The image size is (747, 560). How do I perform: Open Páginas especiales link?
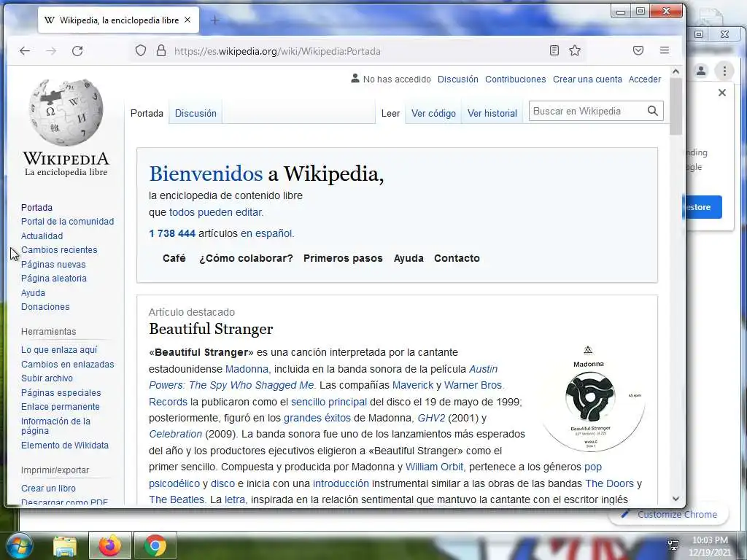pyautogui.click(x=61, y=392)
